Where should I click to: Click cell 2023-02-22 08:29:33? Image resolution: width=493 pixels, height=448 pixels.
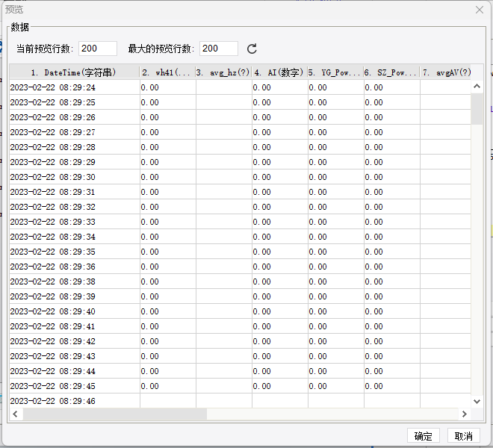click(x=75, y=222)
